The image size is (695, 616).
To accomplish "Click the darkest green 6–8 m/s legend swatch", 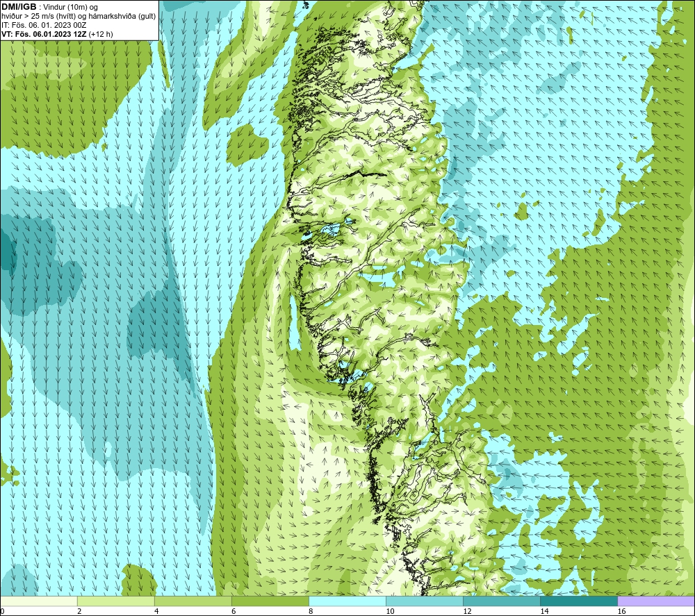I will click(270, 601).
